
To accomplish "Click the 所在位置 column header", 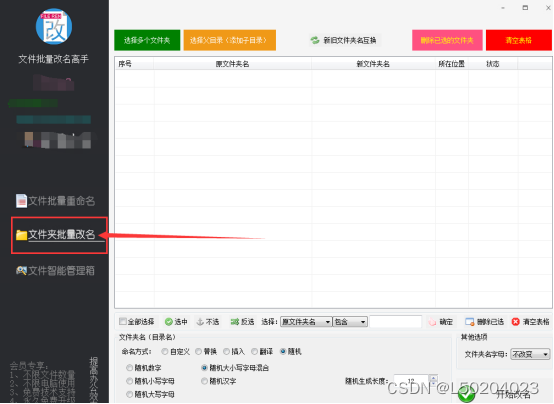I will (452, 64).
